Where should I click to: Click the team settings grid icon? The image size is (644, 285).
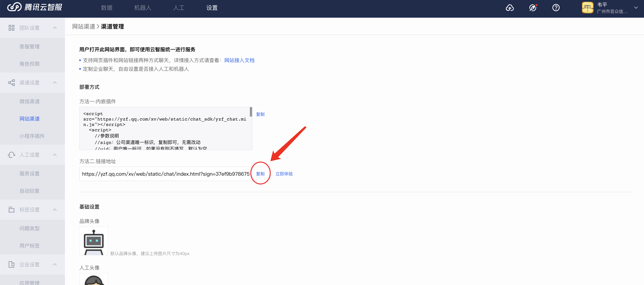click(12, 28)
